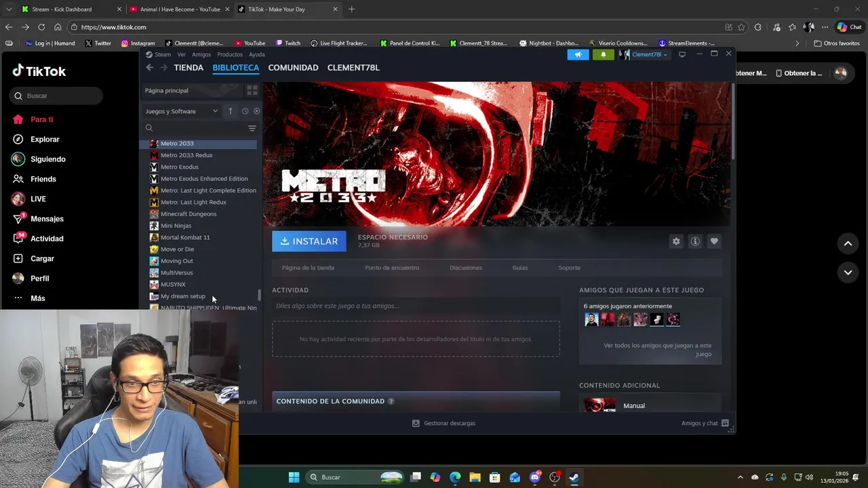Open Metro 2033 manage settings gear

pyautogui.click(x=676, y=241)
